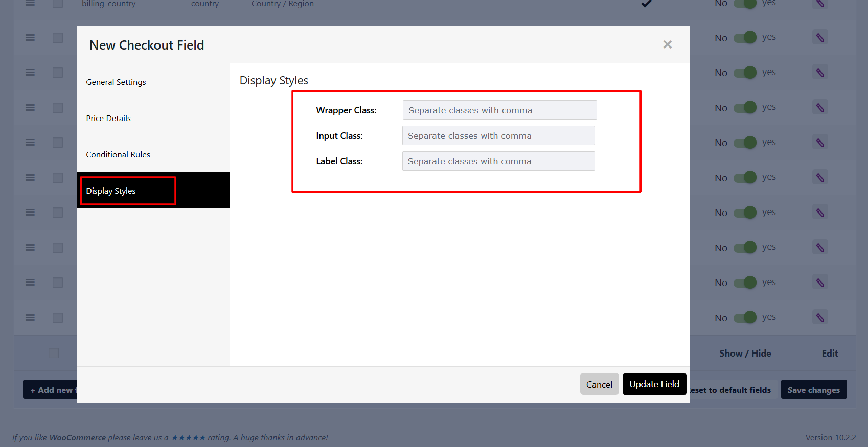Go to the Display Styles tab
868x447 pixels.
[x=111, y=191]
